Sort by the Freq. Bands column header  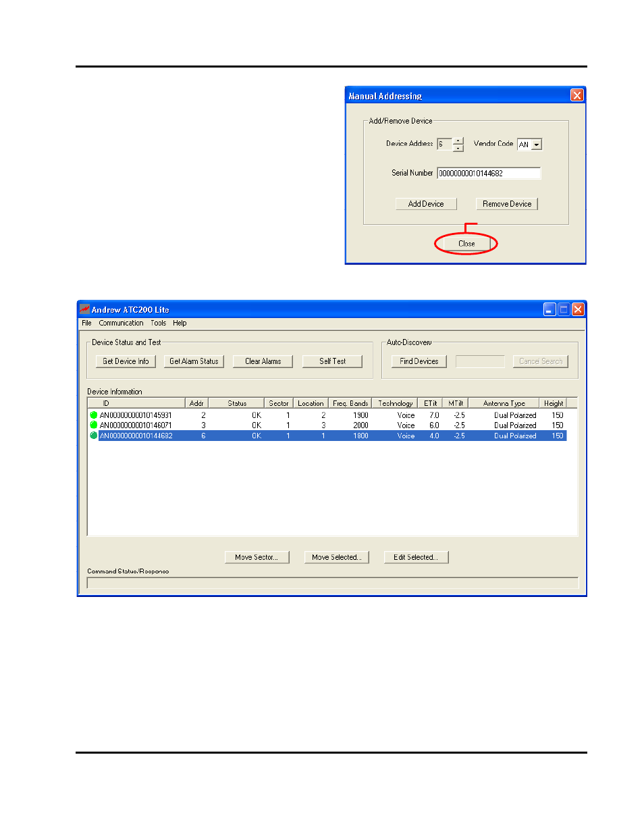click(350, 403)
